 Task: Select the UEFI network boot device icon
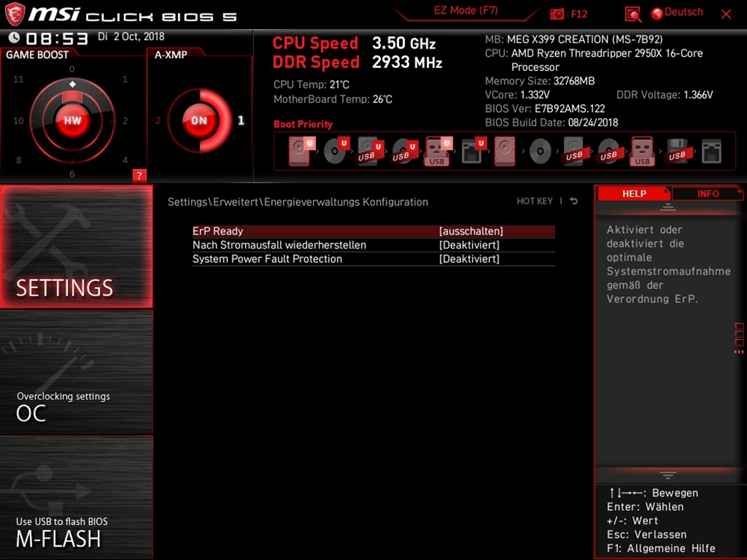(x=473, y=151)
